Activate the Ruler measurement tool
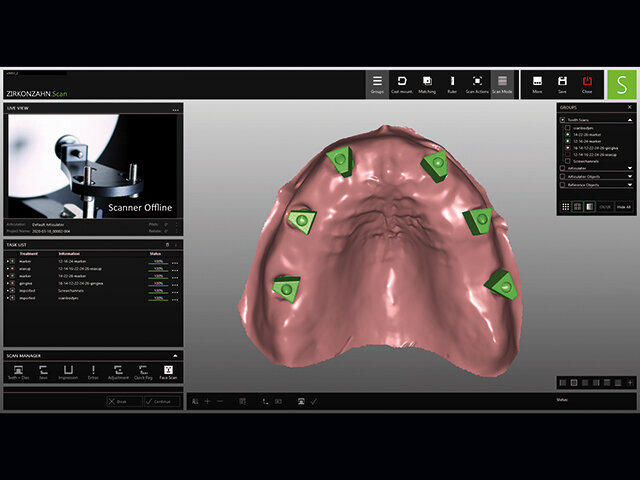Screen dimensions: 640x480 (452, 84)
